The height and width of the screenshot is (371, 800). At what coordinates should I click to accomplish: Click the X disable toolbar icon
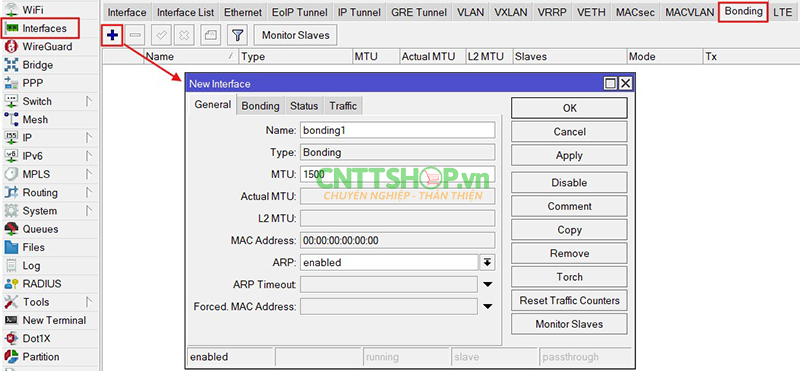coord(184,35)
